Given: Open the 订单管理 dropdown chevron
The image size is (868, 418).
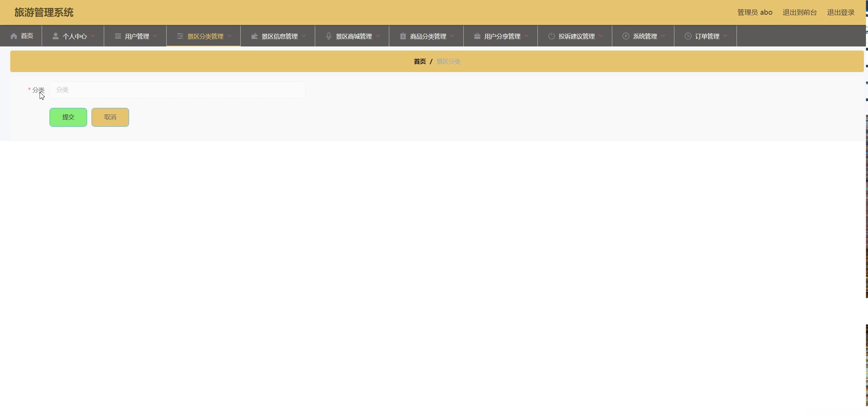Looking at the screenshot, I should point(725,36).
